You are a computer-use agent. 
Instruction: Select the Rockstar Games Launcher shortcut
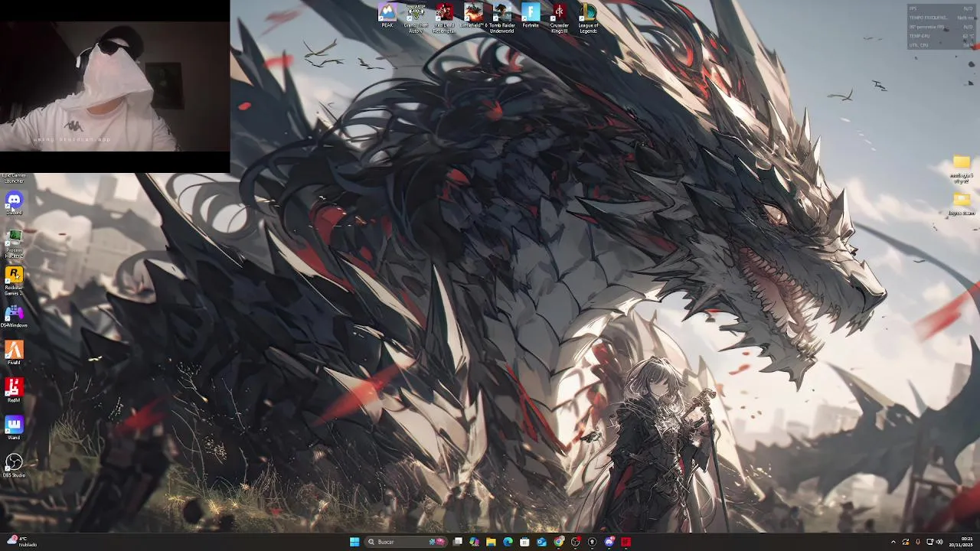click(x=14, y=280)
